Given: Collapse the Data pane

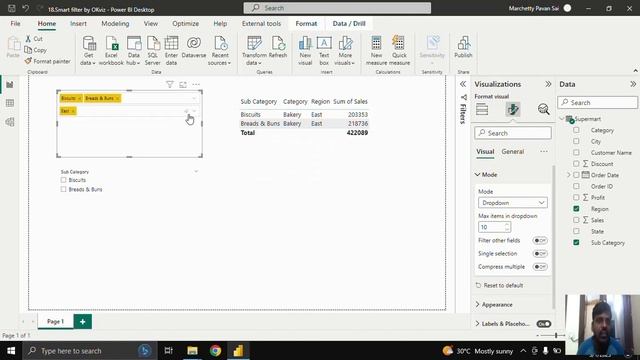Looking at the screenshot, I should point(633,84).
